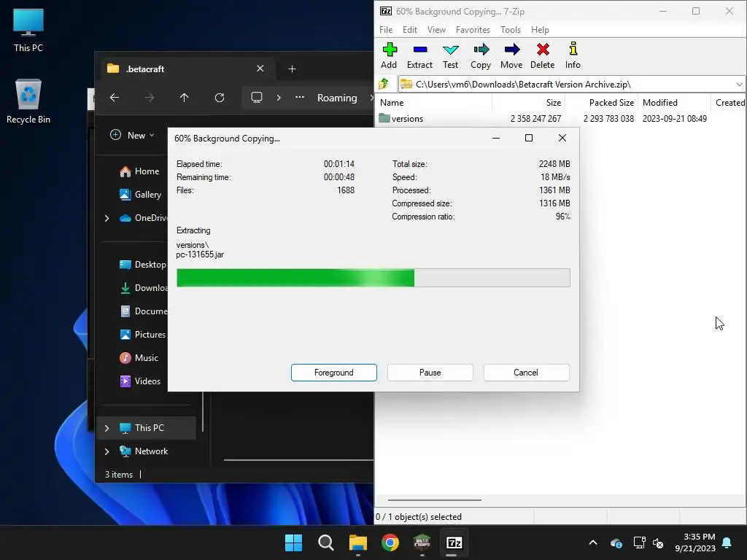Go up one folder in 7-Zip address bar

coord(384,85)
